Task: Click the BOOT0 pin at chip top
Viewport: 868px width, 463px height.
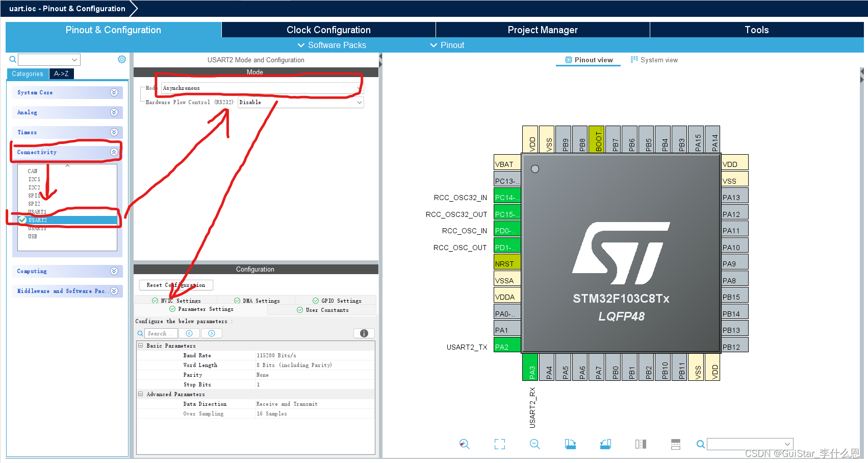Action: [x=596, y=139]
